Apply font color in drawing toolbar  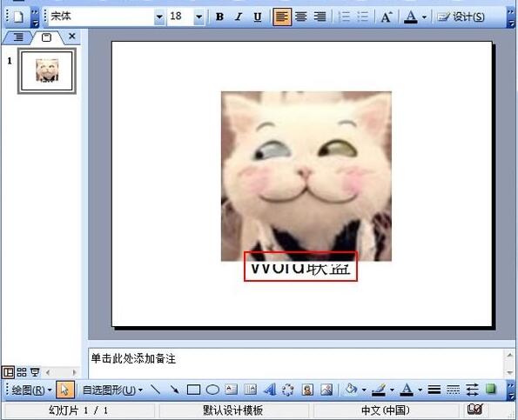pos(407,390)
